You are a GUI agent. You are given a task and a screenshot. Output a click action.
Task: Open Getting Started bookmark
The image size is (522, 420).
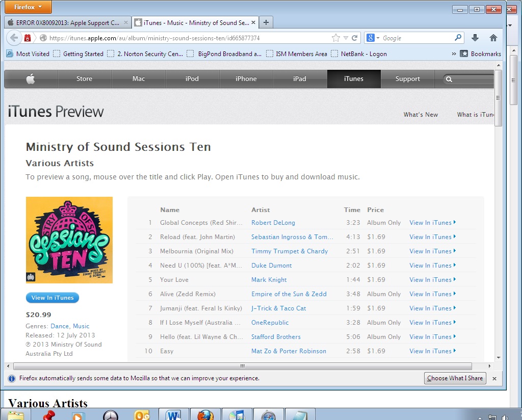[x=79, y=54]
